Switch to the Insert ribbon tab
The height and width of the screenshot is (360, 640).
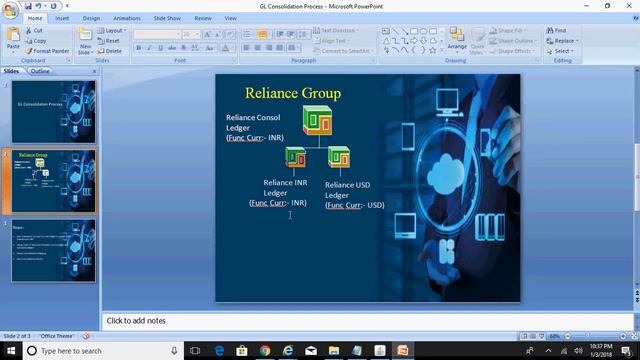(62, 18)
